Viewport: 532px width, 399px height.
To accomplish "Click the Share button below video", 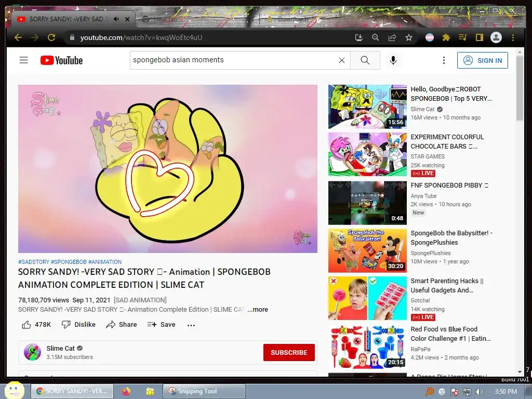I will [122, 325].
